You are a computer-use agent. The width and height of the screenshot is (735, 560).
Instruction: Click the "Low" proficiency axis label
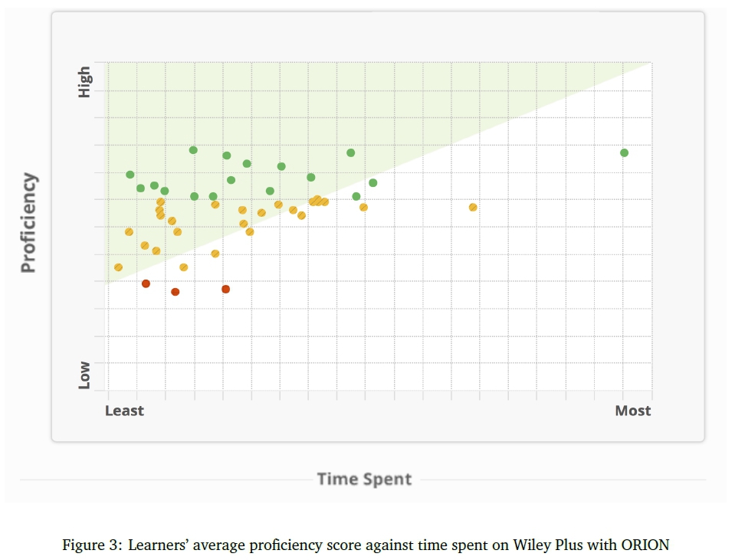[x=84, y=375]
